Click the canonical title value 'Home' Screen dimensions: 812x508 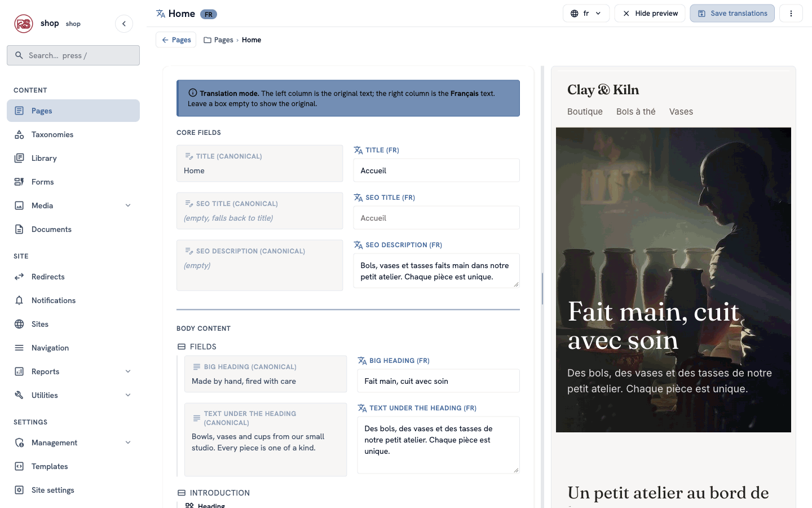click(194, 171)
